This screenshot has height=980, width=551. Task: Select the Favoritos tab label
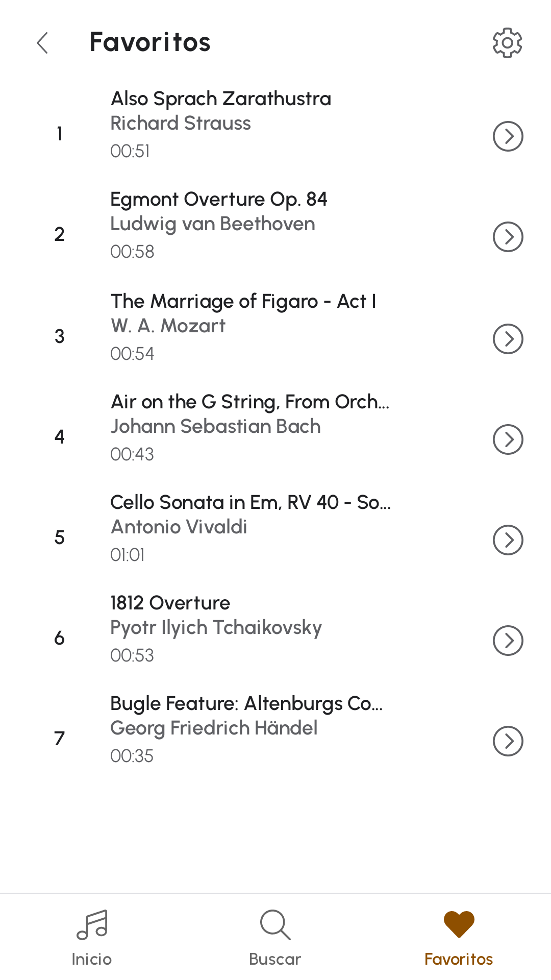click(x=459, y=959)
